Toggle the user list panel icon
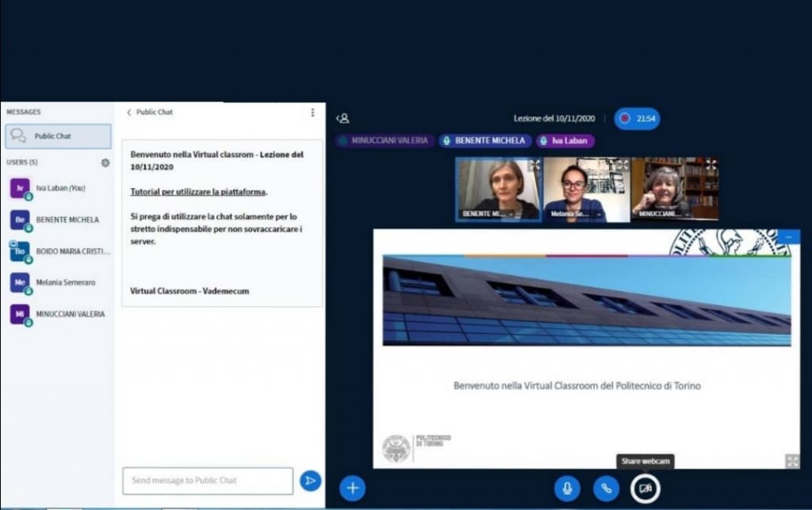Image resolution: width=812 pixels, height=510 pixels. 343,118
